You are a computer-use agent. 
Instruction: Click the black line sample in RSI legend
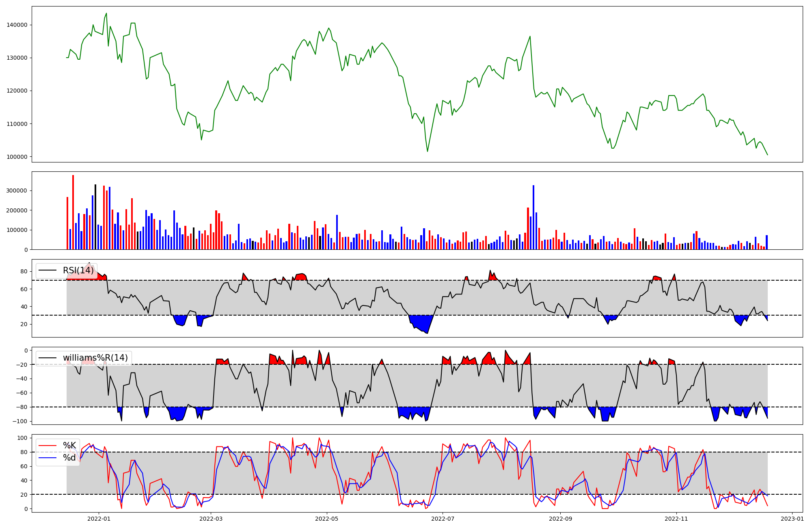pos(48,270)
